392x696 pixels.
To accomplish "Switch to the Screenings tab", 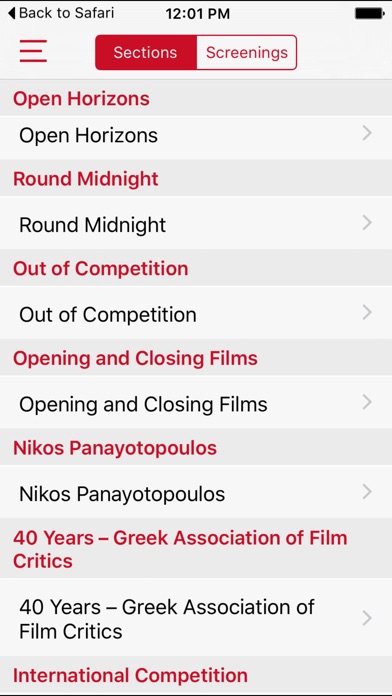I will pyautogui.click(x=247, y=52).
